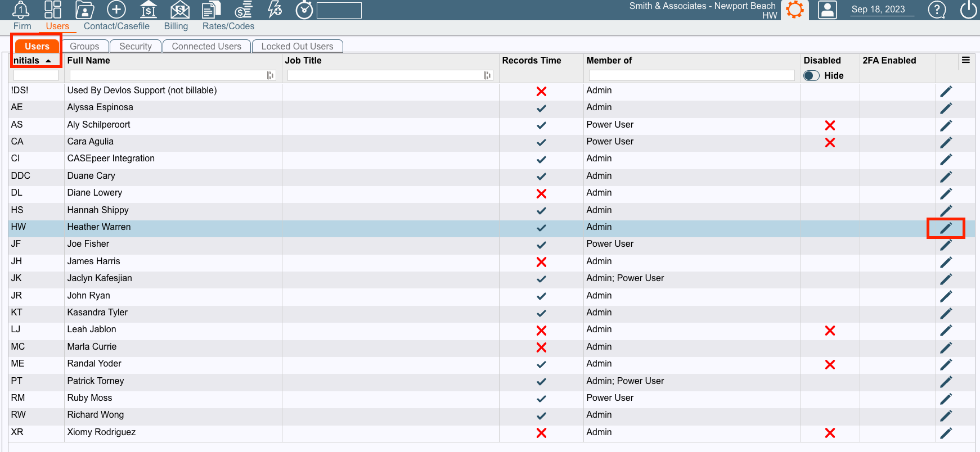Image resolution: width=980 pixels, height=452 pixels.
Task: Open the Rates/Codes menu
Action: [x=228, y=26]
